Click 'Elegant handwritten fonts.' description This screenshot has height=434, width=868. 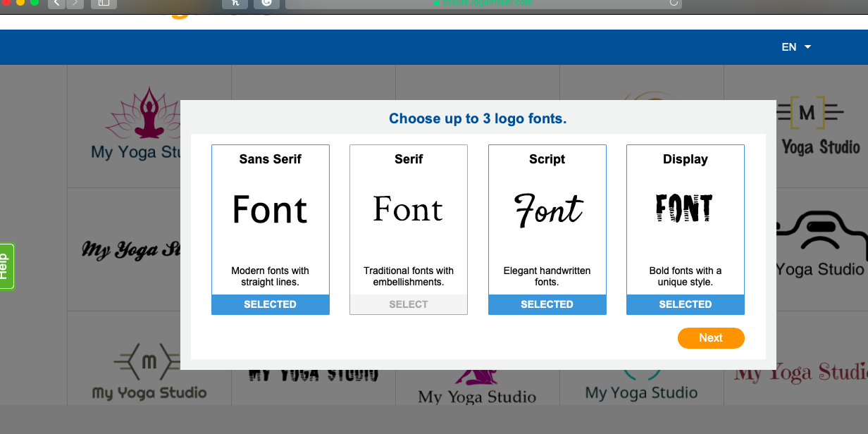click(547, 276)
